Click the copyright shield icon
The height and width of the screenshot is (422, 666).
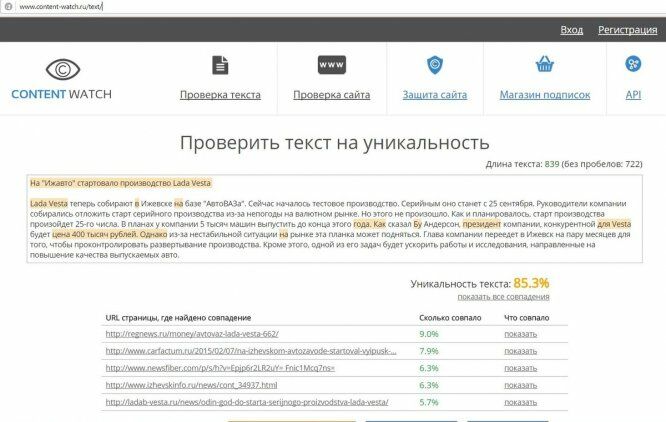[435, 65]
